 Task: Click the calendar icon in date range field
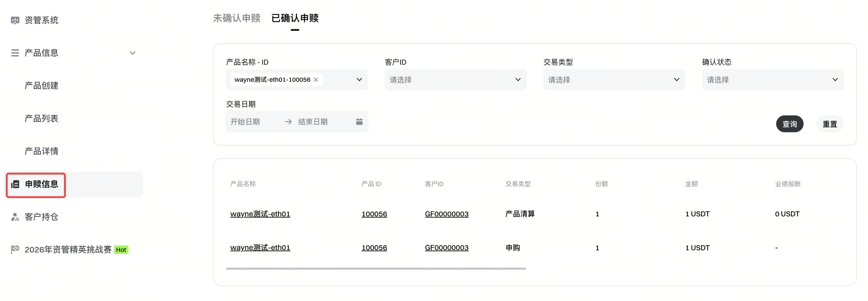coord(359,122)
